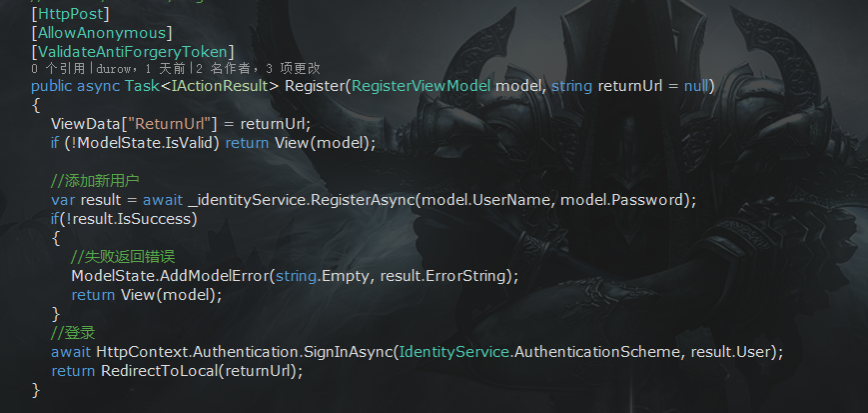Select the AllowAnonymous attribute text
This screenshot has height=413, width=868.
click(98, 33)
